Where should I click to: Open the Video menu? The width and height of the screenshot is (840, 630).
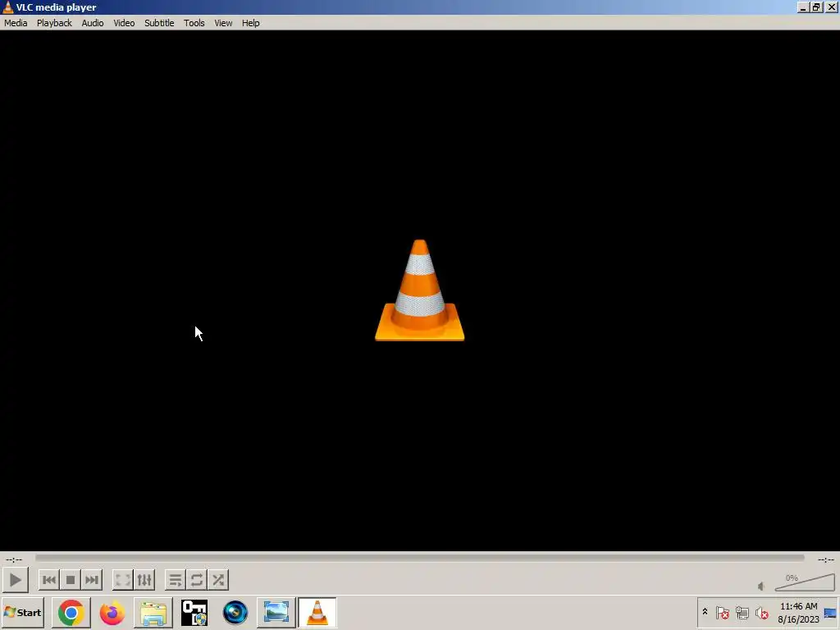[x=124, y=23]
